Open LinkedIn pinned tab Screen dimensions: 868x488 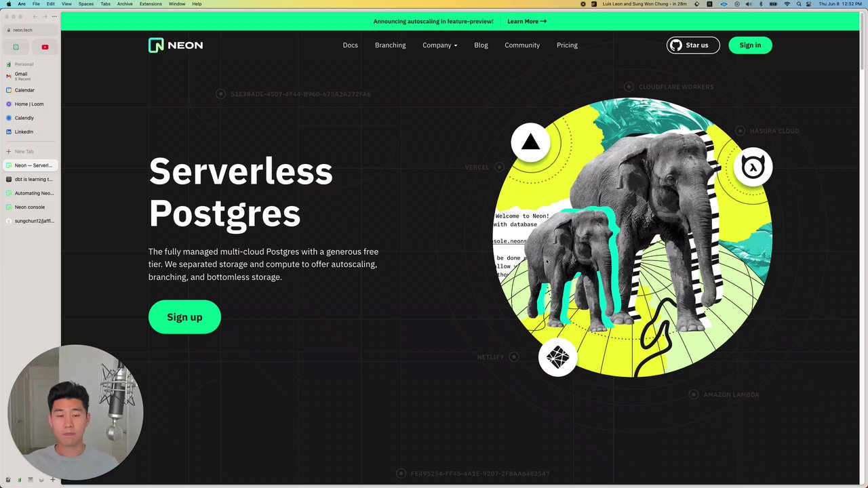point(30,132)
